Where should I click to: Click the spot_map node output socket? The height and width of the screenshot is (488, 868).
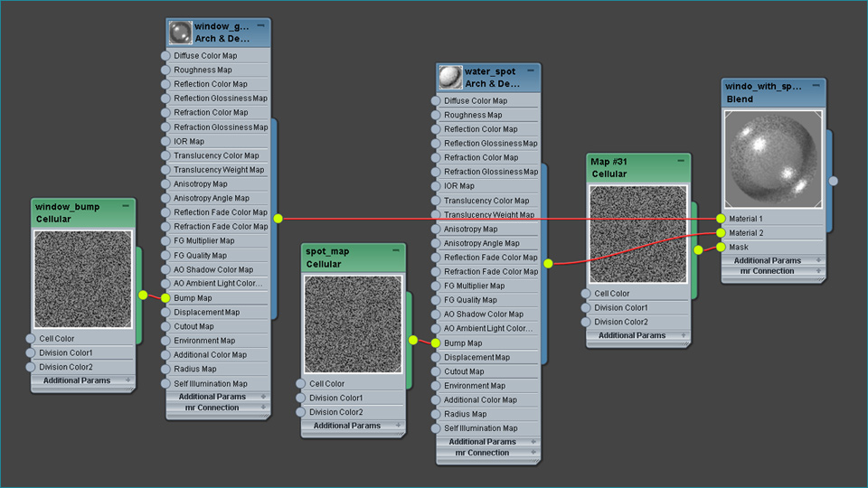coord(413,340)
